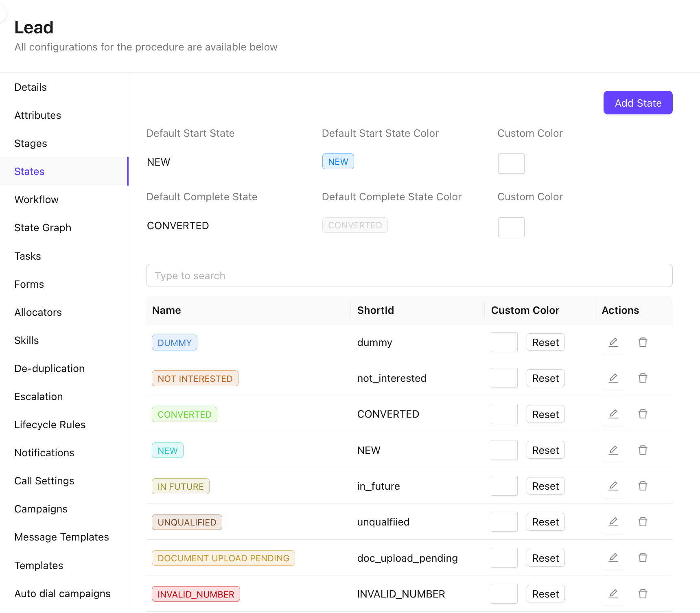Select Lifecycle Rules from sidebar
Image resolution: width=700 pixels, height=613 pixels.
(50, 425)
